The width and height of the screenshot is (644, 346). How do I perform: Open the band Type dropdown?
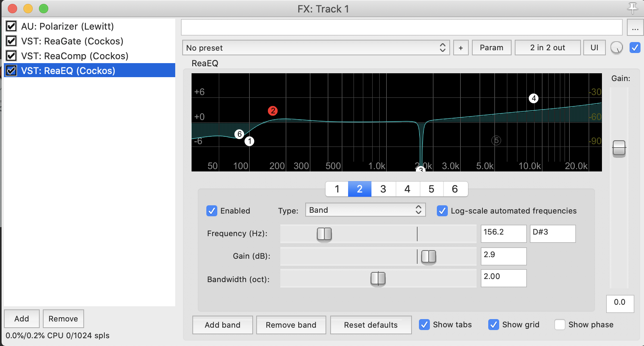[x=365, y=210]
